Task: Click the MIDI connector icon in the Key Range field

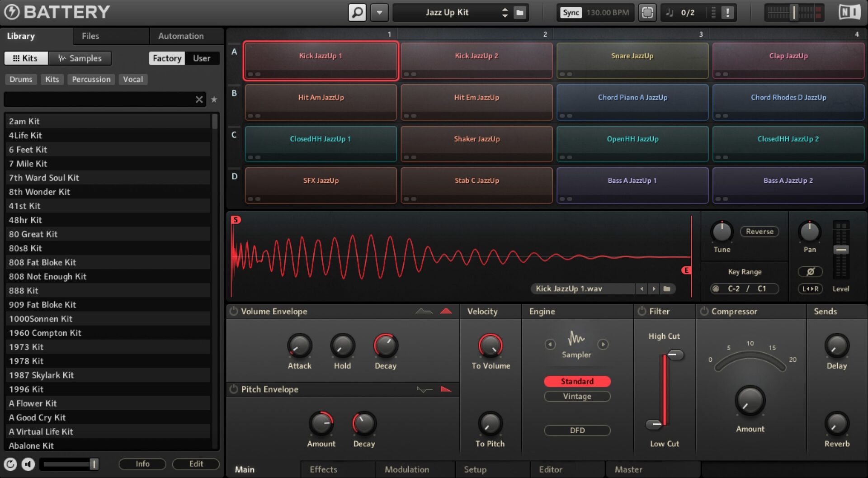Action: 716,289
